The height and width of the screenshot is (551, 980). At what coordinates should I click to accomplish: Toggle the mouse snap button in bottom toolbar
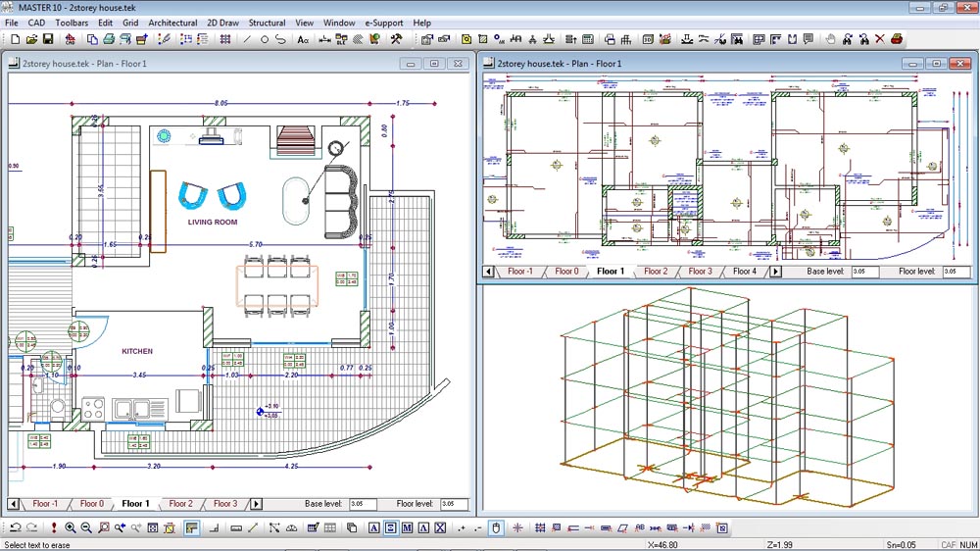(x=496, y=528)
